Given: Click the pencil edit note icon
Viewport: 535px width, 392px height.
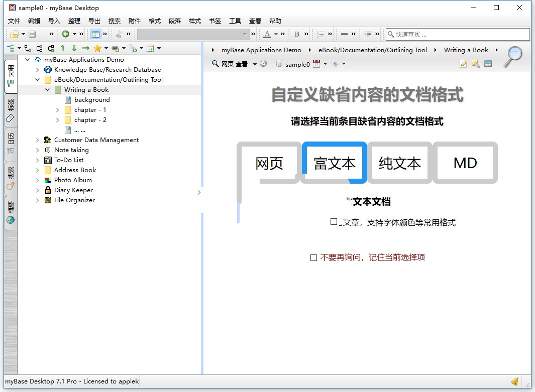Looking at the screenshot, I should click(x=463, y=64).
